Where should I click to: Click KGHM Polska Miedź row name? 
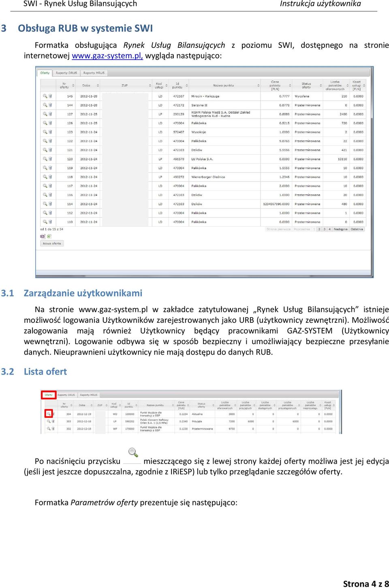tap(221, 114)
